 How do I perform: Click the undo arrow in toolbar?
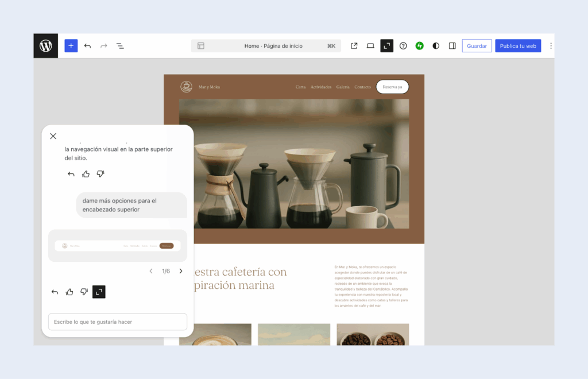pyautogui.click(x=87, y=46)
